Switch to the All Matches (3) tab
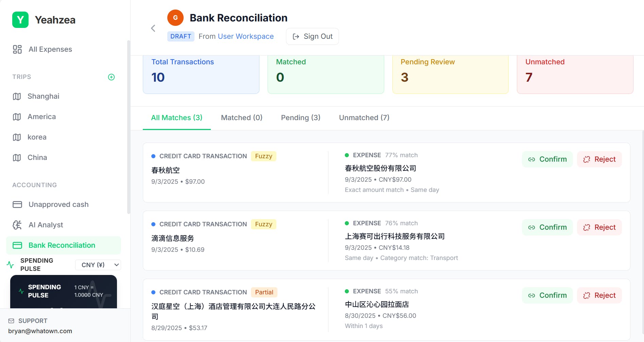This screenshot has height=342, width=644. pos(177,118)
